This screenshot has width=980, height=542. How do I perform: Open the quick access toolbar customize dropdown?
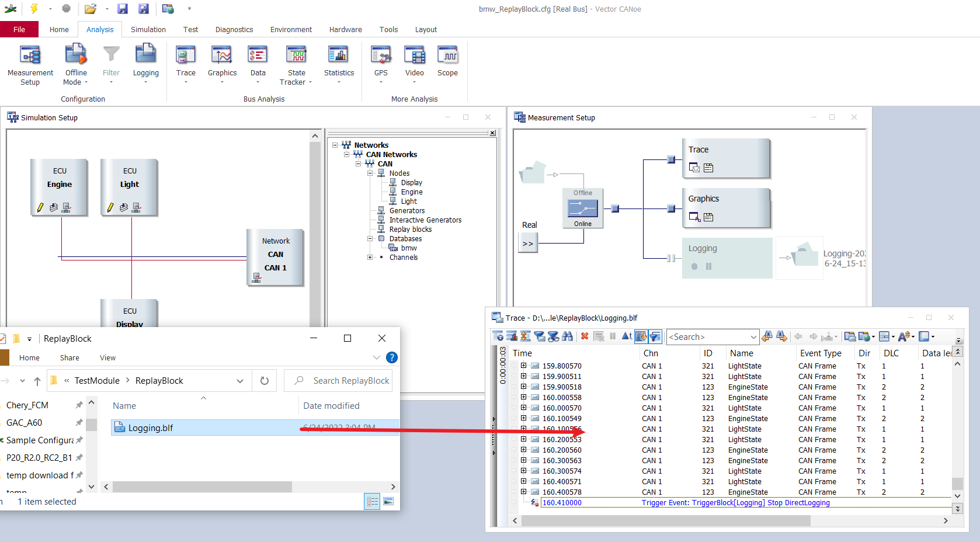click(x=189, y=9)
